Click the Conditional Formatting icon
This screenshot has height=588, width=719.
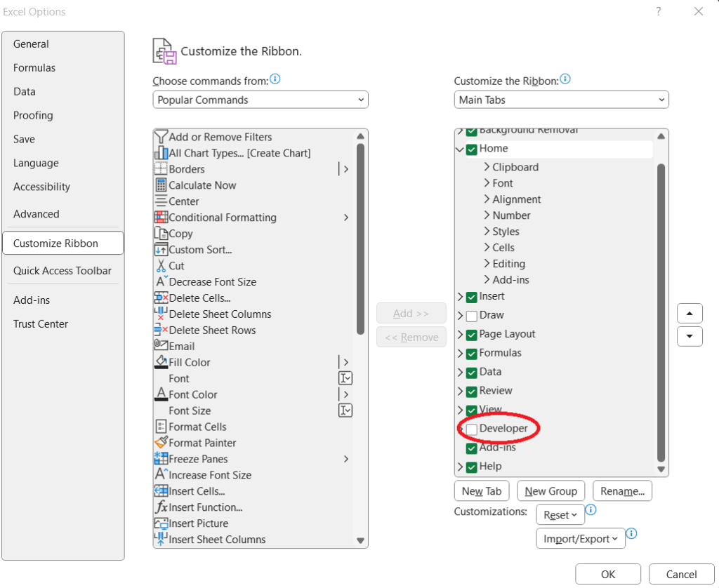pos(161,218)
